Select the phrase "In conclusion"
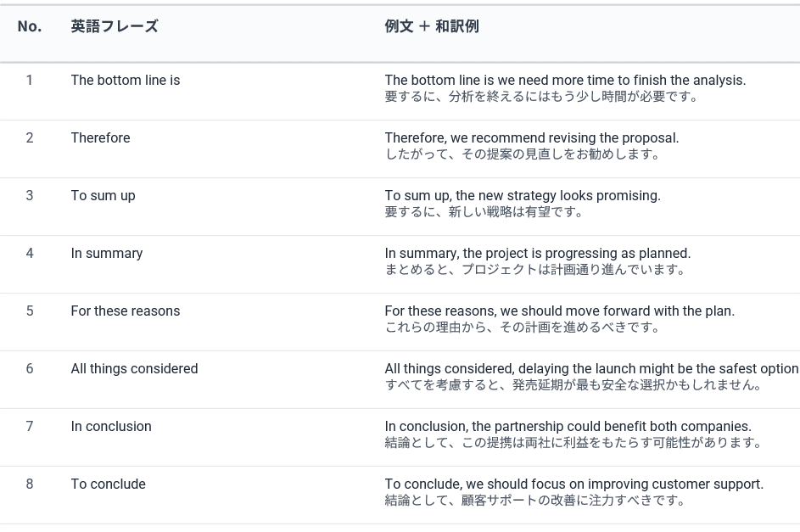 click(x=111, y=427)
